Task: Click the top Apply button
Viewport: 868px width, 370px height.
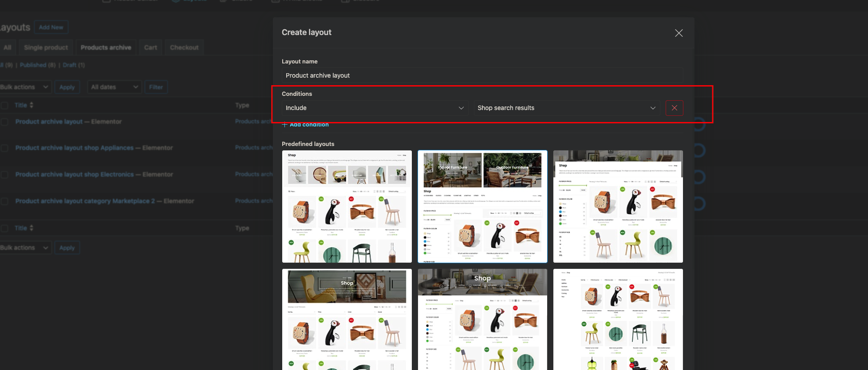Action: point(67,87)
